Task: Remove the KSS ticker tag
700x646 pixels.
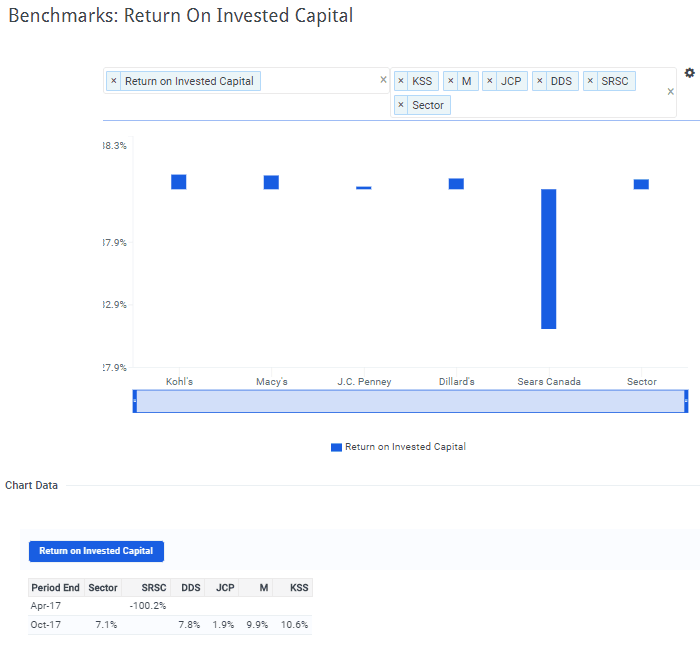Action: point(401,81)
